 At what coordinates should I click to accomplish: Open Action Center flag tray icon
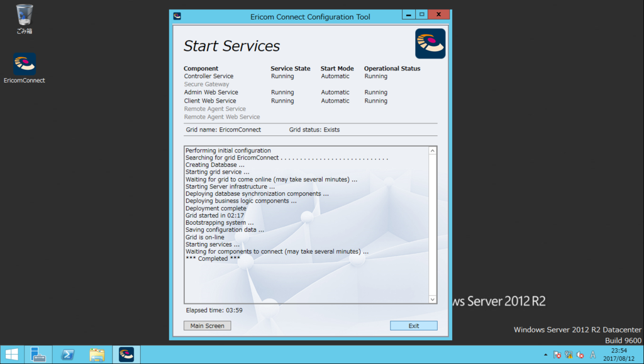point(557,355)
